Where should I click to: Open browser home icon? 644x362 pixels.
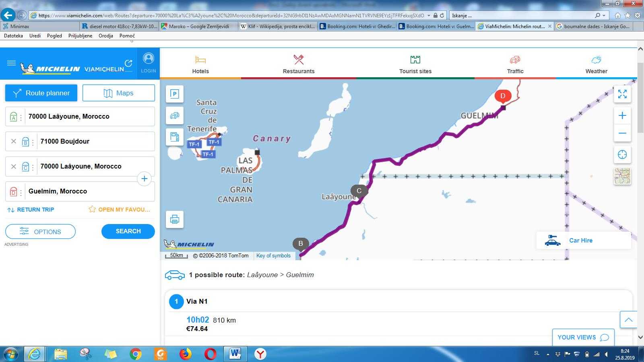618,15
